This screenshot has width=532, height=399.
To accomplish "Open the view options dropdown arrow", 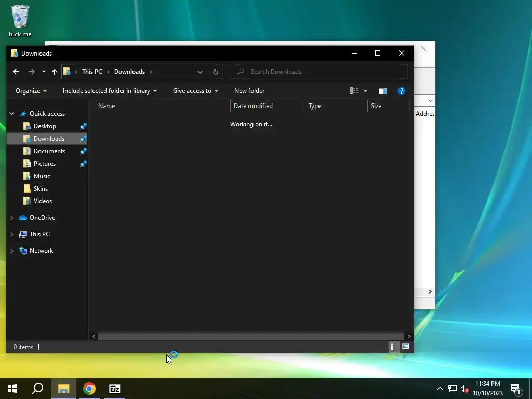I will click(365, 91).
